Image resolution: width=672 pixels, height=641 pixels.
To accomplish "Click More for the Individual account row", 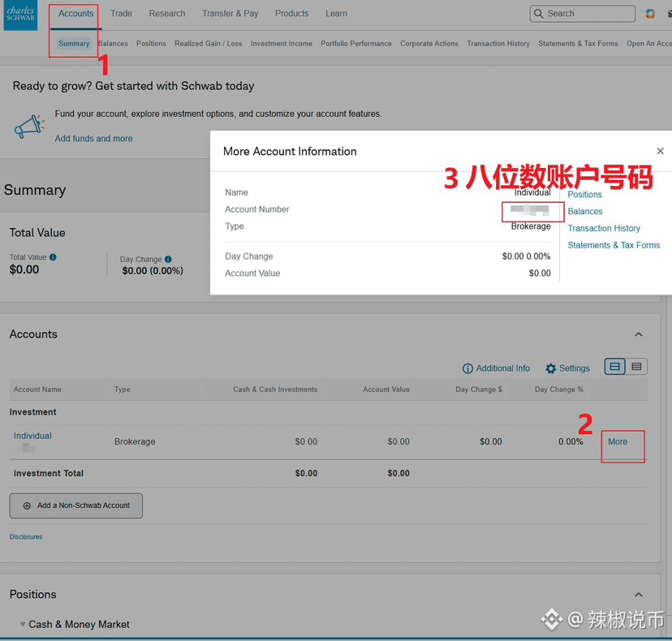I will pyautogui.click(x=618, y=441).
